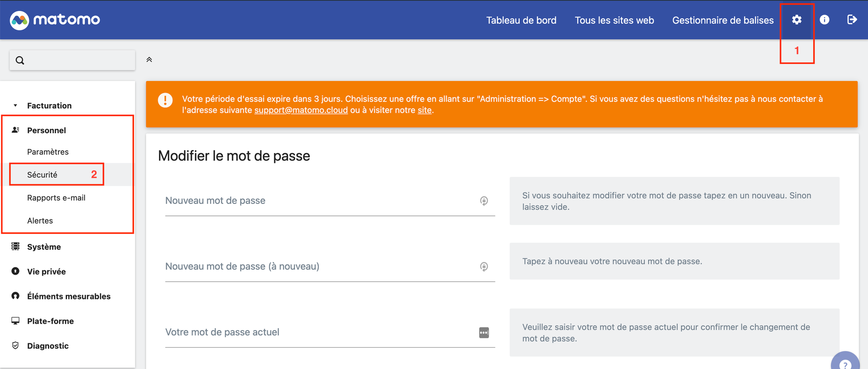Open the support@matomo.cloud email link
The width and height of the screenshot is (868, 369).
[x=301, y=110]
